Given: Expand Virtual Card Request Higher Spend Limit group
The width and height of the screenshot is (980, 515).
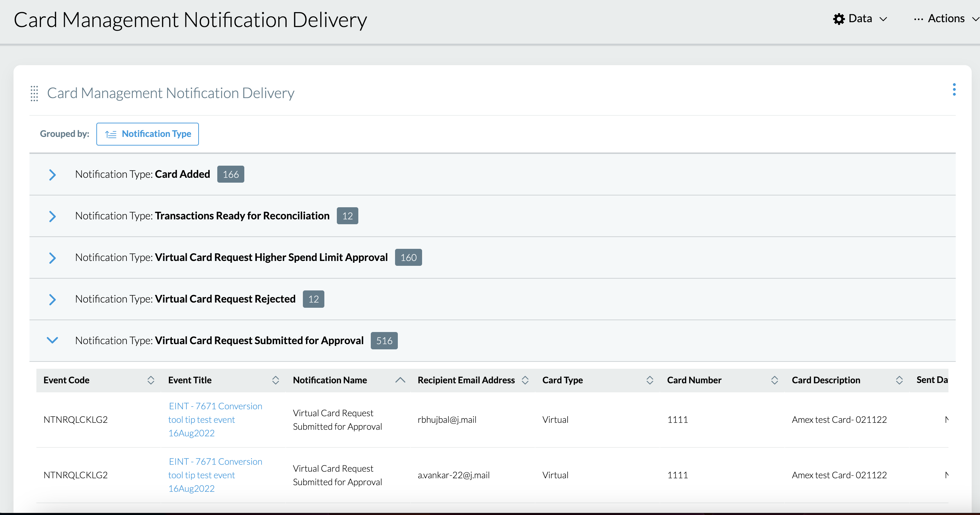Looking at the screenshot, I should click(53, 258).
